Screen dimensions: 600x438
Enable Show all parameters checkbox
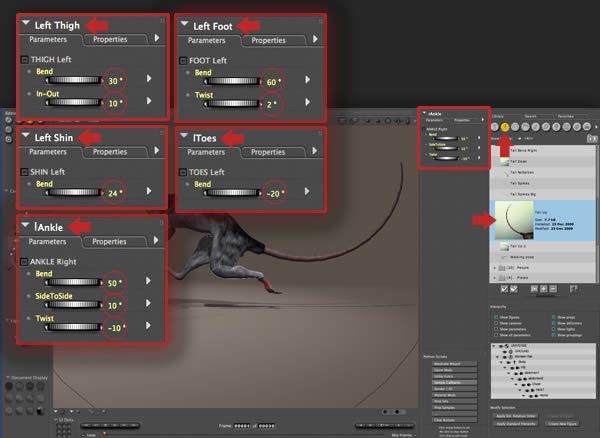(x=496, y=335)
